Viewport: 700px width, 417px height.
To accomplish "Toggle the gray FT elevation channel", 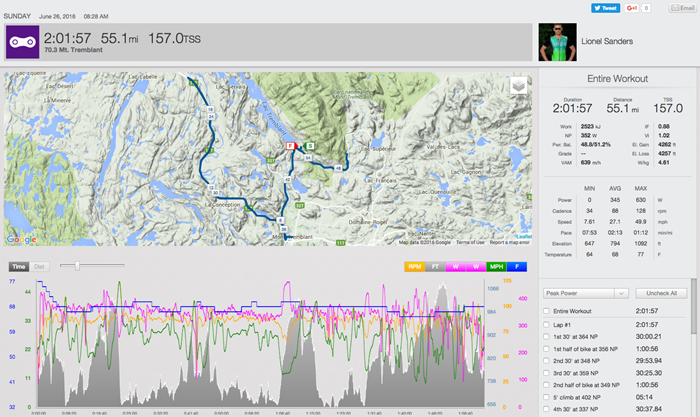I will pos(435,267).
